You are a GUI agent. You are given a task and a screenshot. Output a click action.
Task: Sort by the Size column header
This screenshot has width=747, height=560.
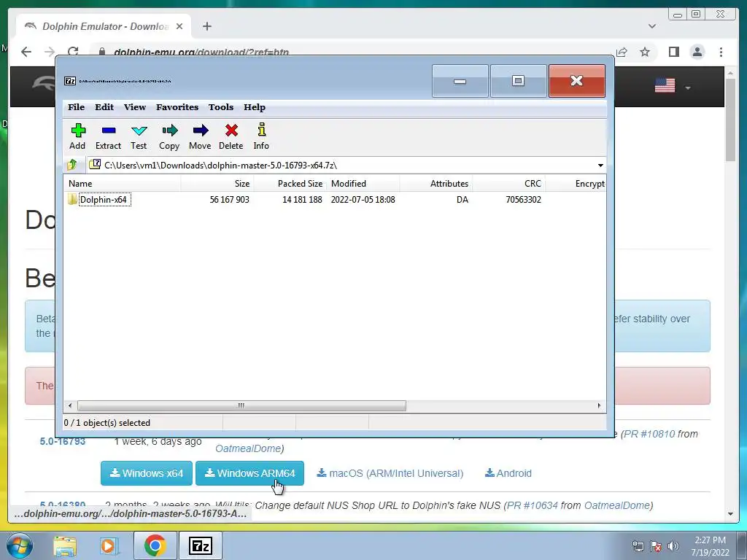coord(217,183)
